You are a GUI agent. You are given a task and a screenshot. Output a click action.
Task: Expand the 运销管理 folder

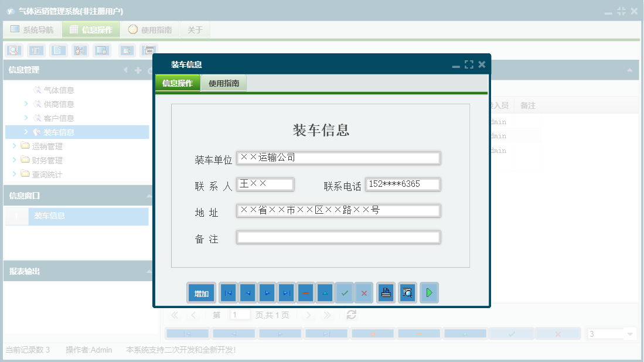(15, 146)
